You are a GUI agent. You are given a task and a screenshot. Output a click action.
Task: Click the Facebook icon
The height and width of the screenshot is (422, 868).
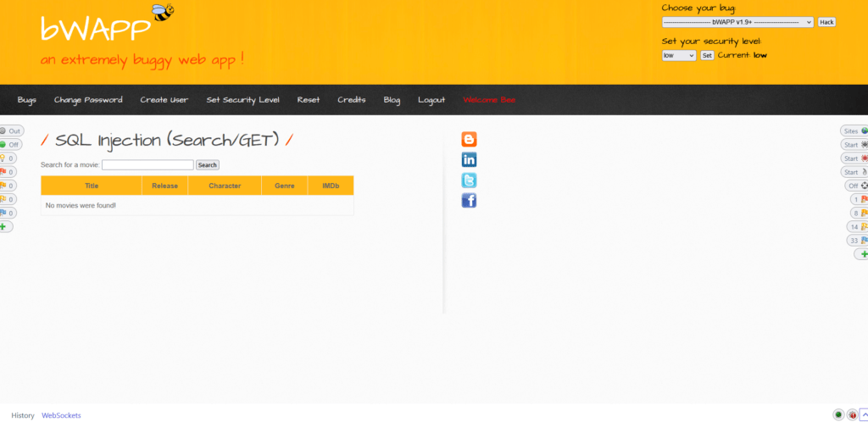tap(469, 200)
